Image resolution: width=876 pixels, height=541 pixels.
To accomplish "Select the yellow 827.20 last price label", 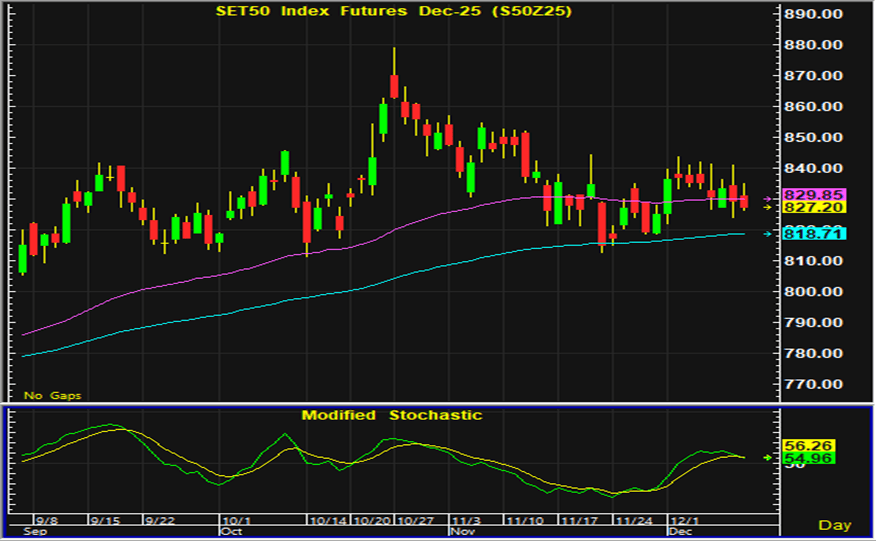I will [x=814, y=208].
